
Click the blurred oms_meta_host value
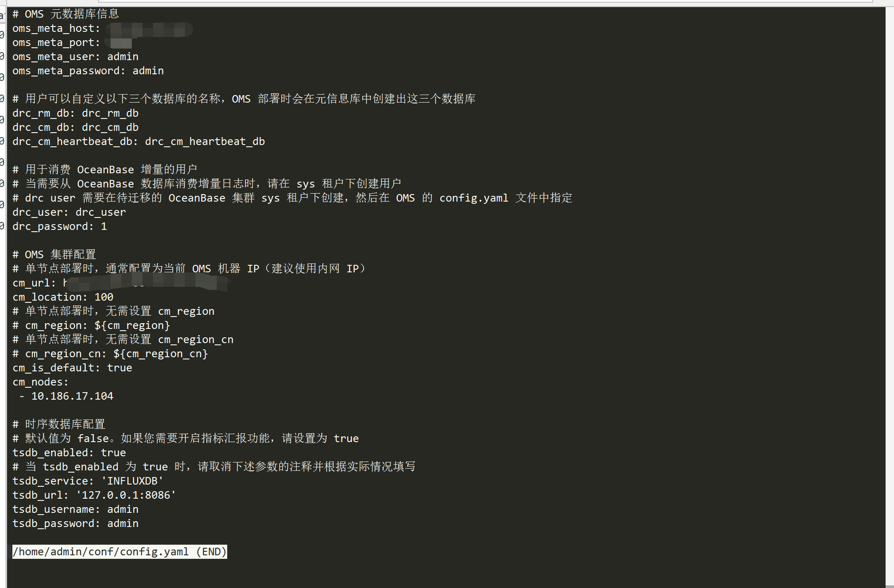point(150,30)
